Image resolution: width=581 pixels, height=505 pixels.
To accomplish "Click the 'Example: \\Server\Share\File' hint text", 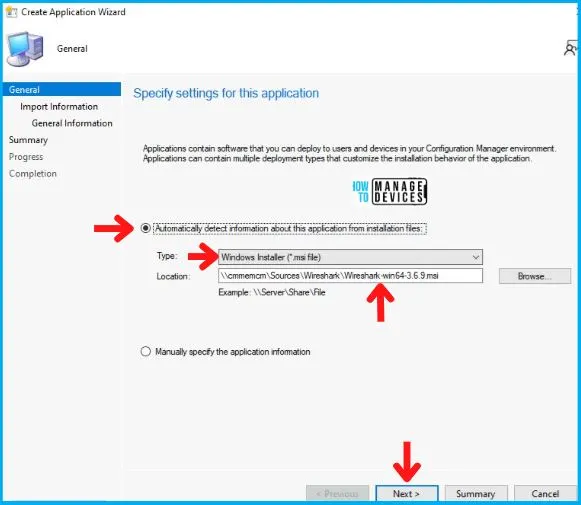I will tap(272, 292).
